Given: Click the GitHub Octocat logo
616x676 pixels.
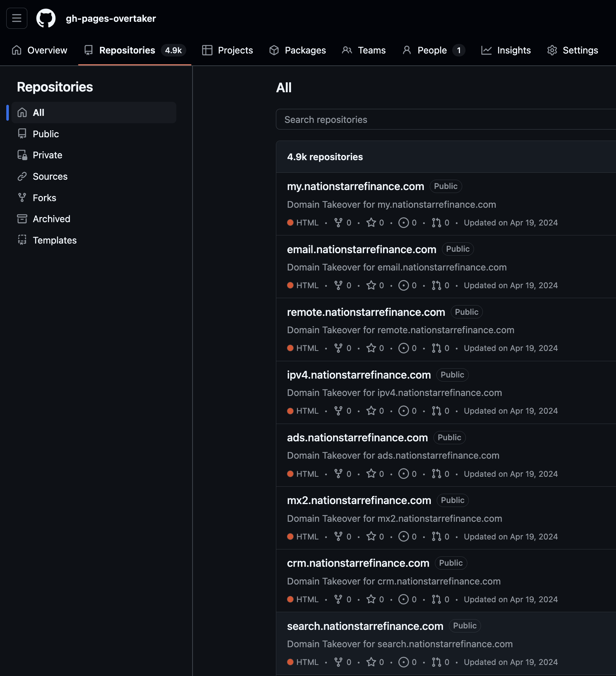Looking at the screenshot, I should point(46,18).
